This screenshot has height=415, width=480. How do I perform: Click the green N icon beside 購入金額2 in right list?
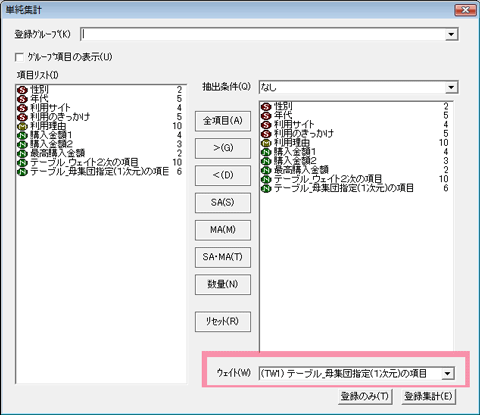[x=266, y=161]
